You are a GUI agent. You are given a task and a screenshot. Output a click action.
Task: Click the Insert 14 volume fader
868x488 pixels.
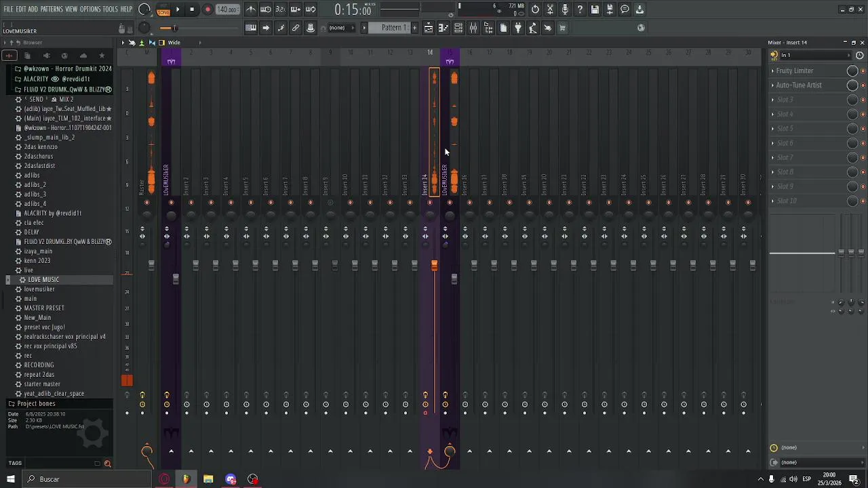point(435,265)
